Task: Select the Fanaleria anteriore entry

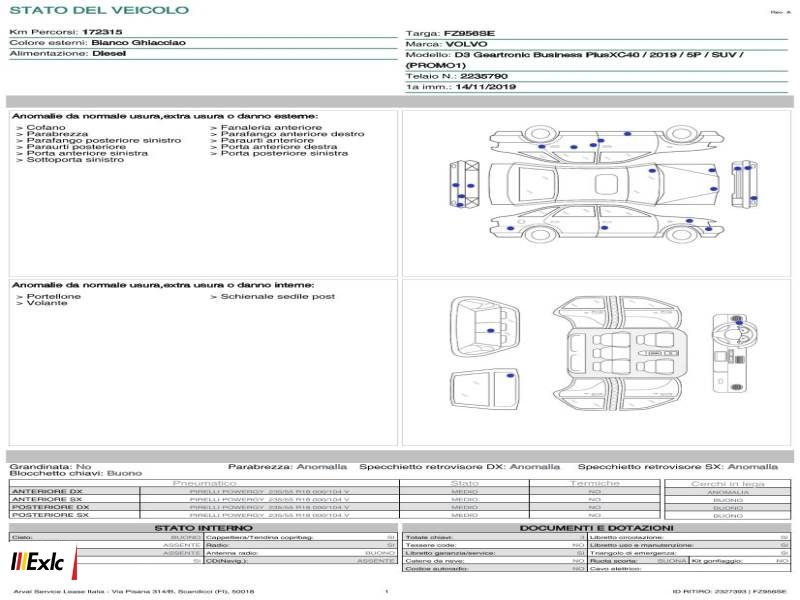Action: click(x=271, y=128)
